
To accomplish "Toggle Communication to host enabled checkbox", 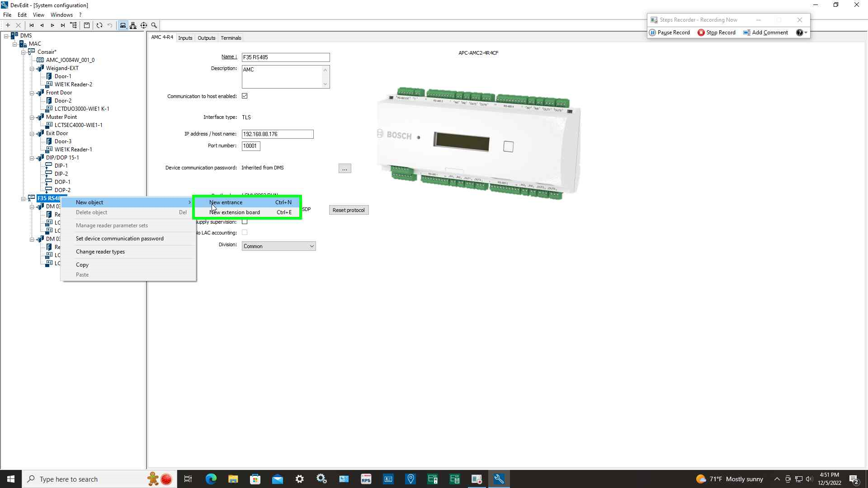I will (x=245, y=96).
